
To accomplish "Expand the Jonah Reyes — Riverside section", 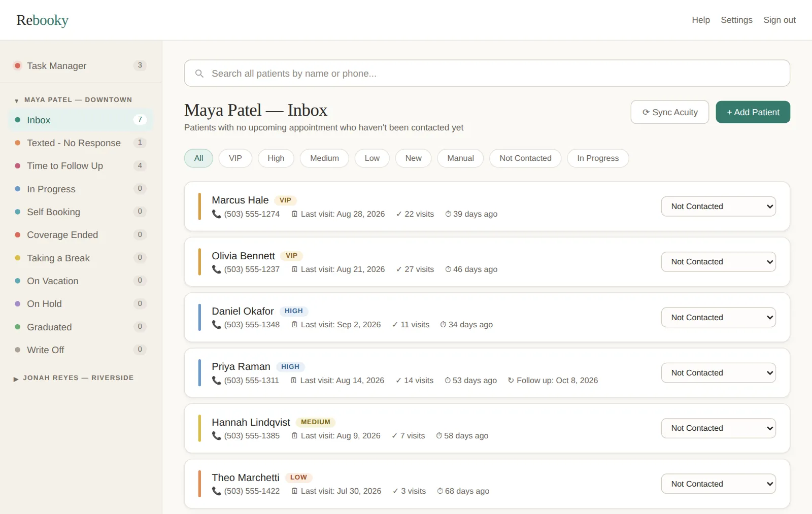I will click(74, 378).
